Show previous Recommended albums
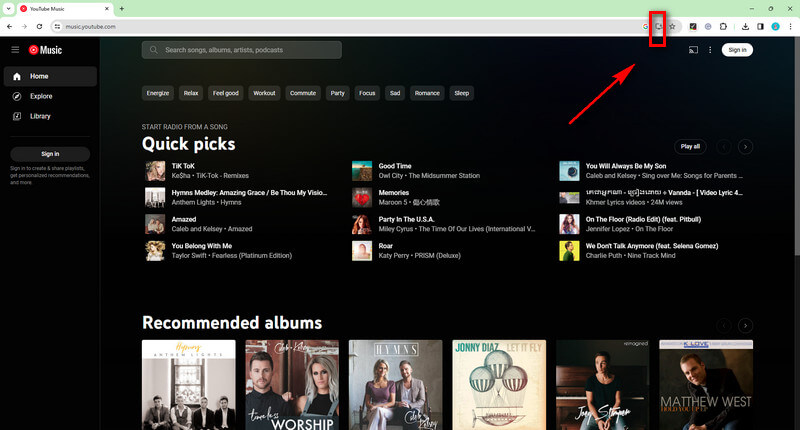Viewport: 800px width, 430px height. tap(723, 325)
